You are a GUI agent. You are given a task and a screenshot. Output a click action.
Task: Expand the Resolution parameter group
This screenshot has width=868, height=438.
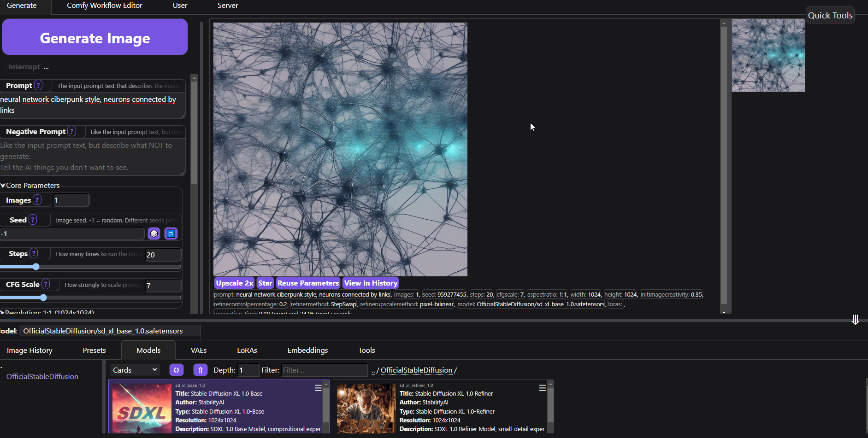coord(4,312)
